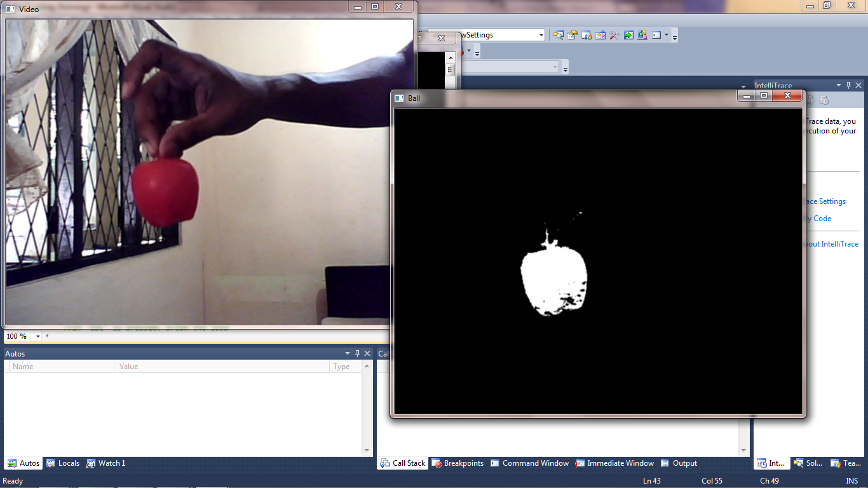Open toolbar options on the second toolbar row

pos(477,53)
